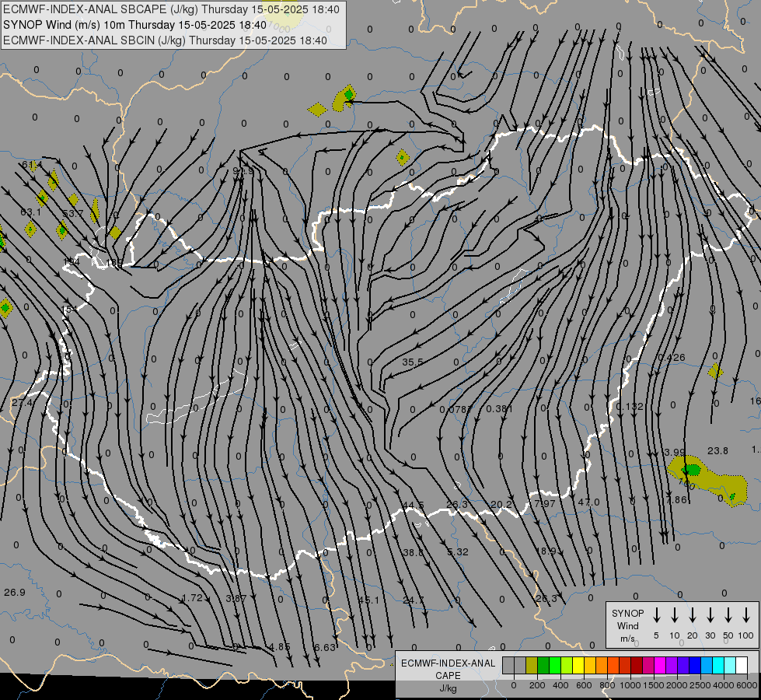Screen dimensions: 761x700
Task: Click the 100 m/s wind arrow in legend
Action: pos(746,615)
